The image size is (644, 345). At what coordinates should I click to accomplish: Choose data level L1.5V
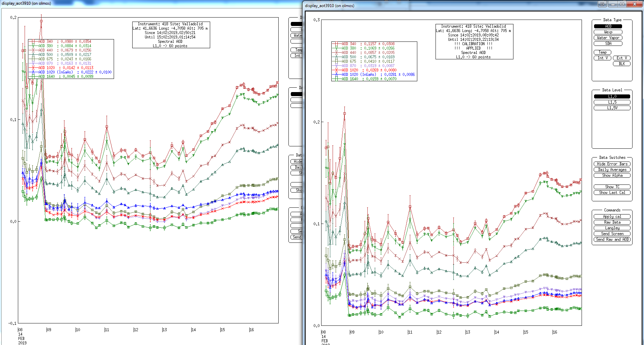612,108
